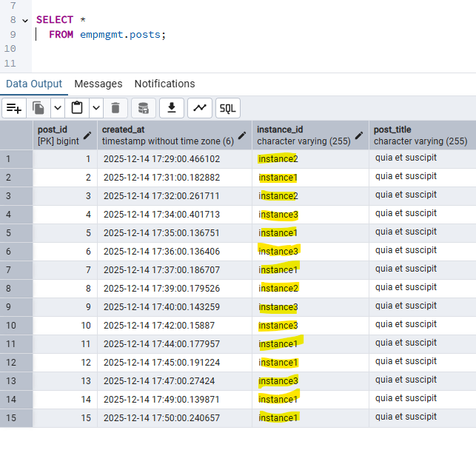Click edit pencil on post_id column
476x450 pixels.
pyautogui.click(x=87, y=135)
